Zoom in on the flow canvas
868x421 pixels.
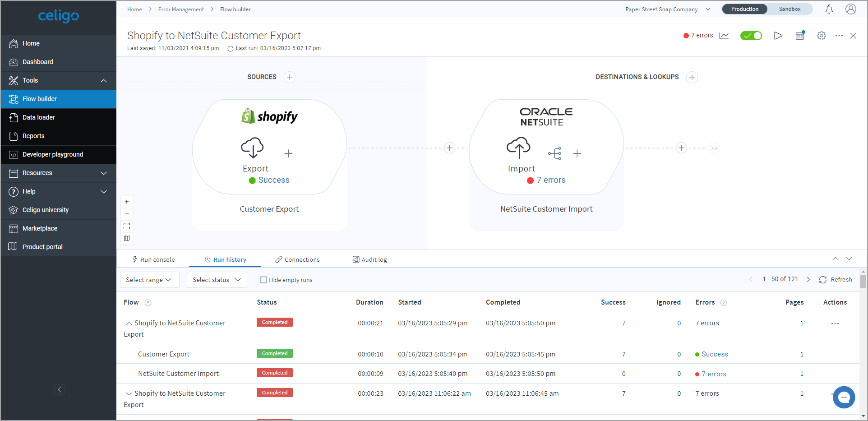127,202
